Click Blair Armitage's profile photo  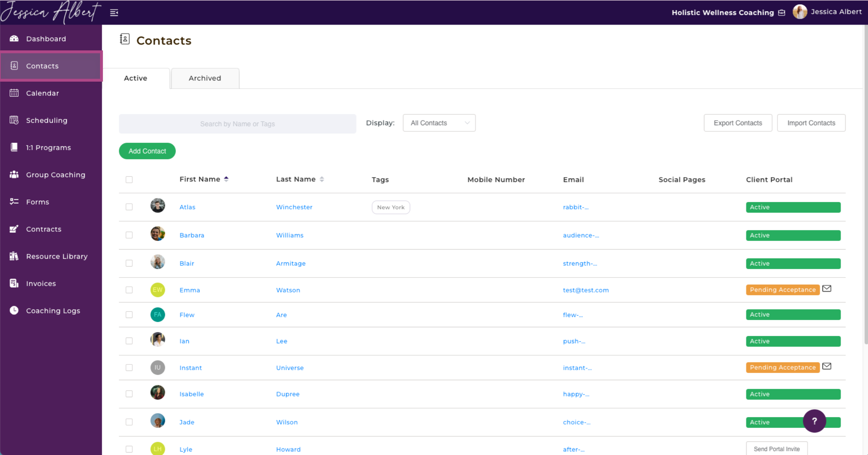click(157, 262)
